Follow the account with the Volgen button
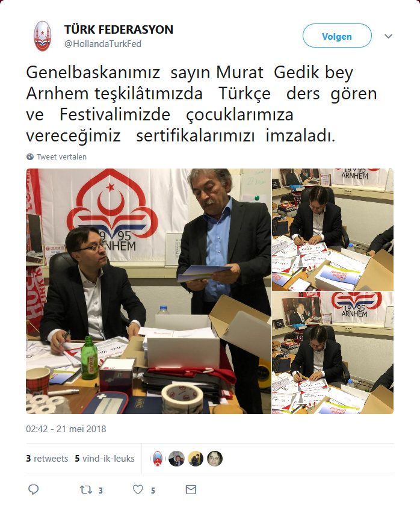The width and height of the screenshot is (420, 514). click(x=337, y=36)
